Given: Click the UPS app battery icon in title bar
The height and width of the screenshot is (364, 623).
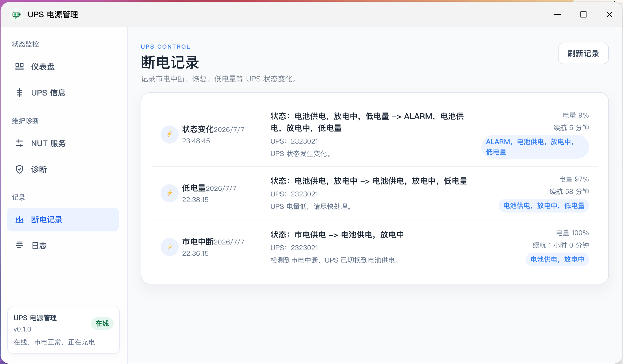Looking at the screenshot, I should pos(16,14).
